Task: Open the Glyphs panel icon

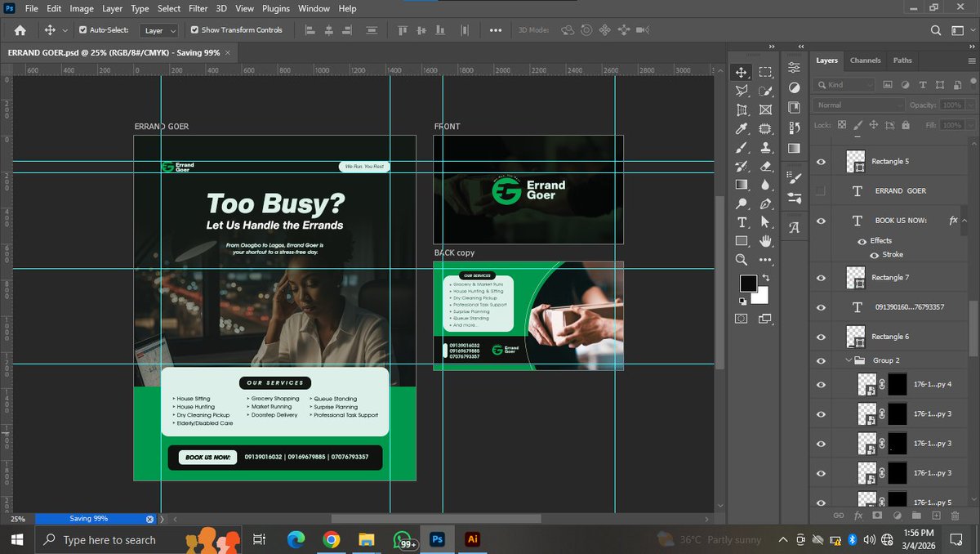Action: [x=794, y=228]
